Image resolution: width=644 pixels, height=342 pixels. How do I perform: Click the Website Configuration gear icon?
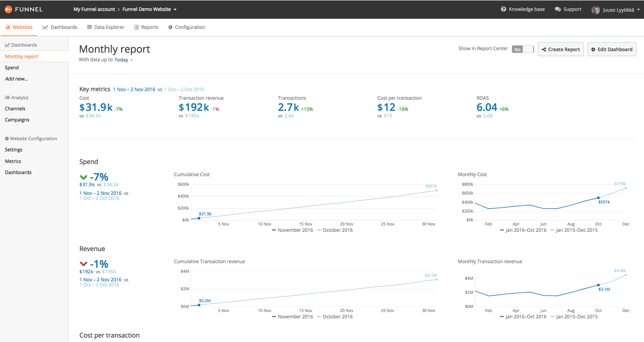click(x=7, y=138)
